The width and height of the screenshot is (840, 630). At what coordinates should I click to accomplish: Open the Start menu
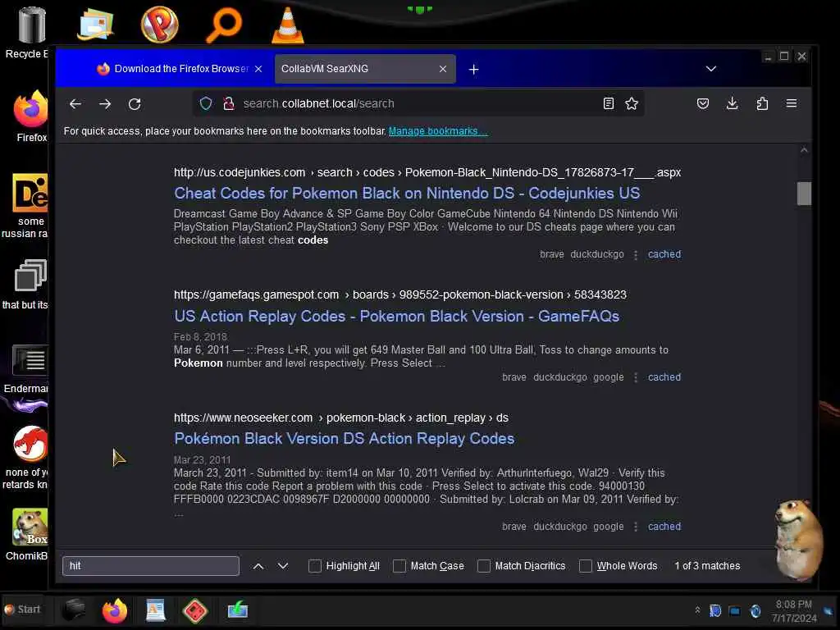pos(22,609)
